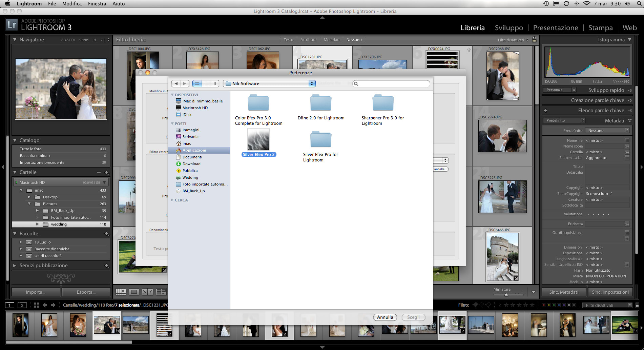Go back using the filmstrip left arrow

click(45, 305)
